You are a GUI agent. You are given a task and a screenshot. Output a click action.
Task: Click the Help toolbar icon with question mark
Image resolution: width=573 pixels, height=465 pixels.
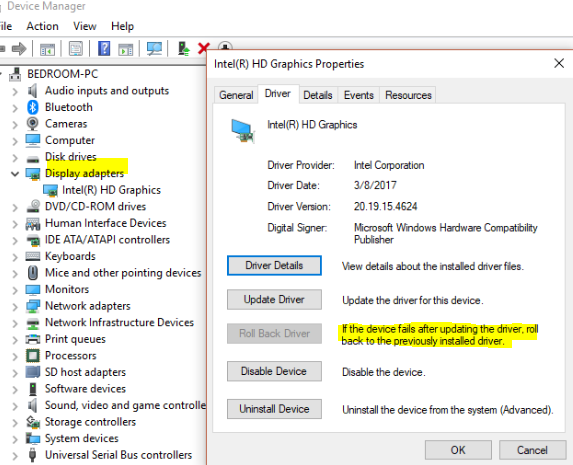coord(104,48)
